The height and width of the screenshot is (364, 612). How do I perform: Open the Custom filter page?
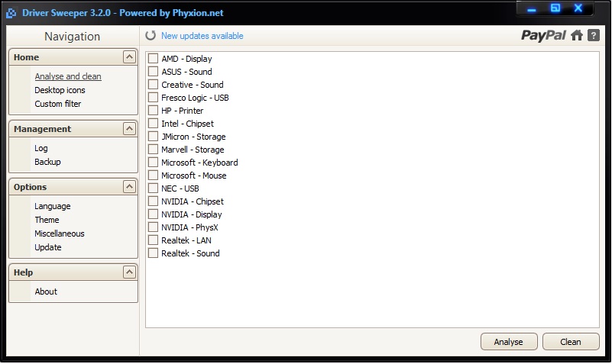point(58,104)
